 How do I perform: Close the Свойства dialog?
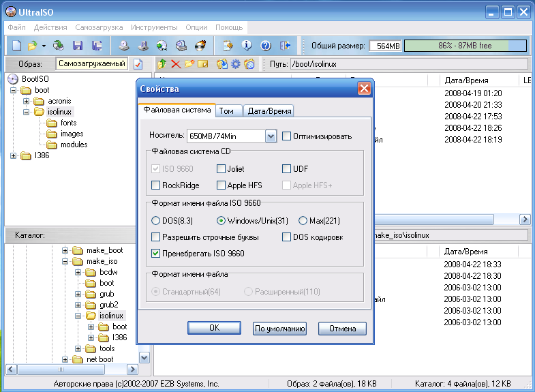click(364, 89)
